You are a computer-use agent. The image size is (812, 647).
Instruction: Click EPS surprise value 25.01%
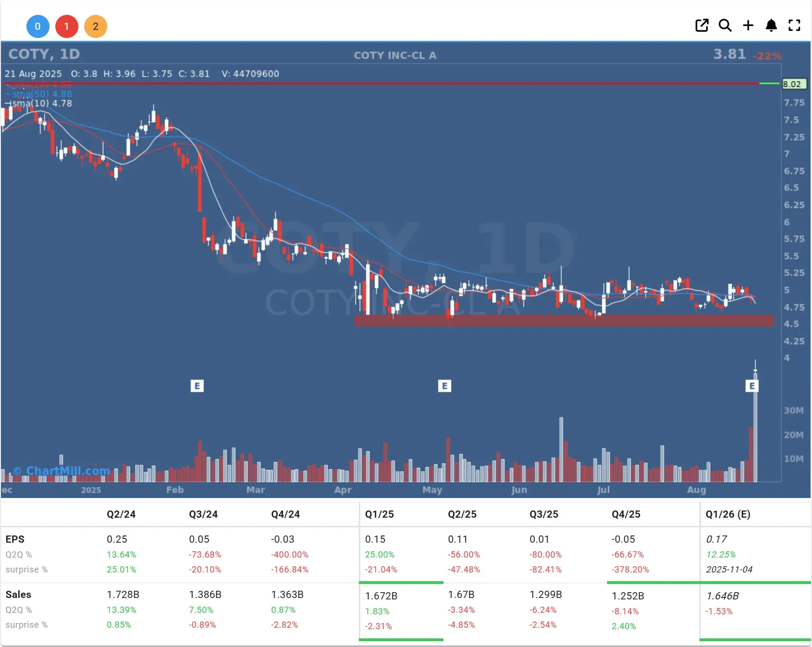point(121,570)
